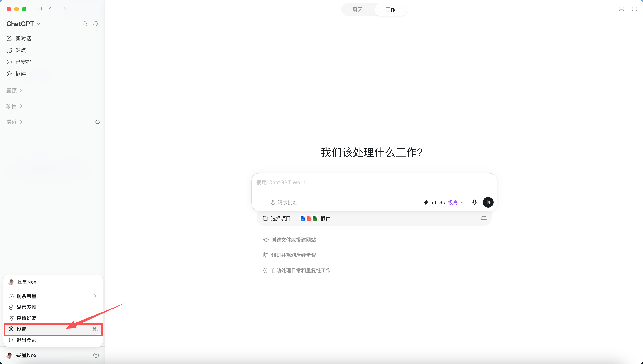This screenshot has width=643, height=364.
Task: Switch to the 工作 tab
Action: [390, 10]
